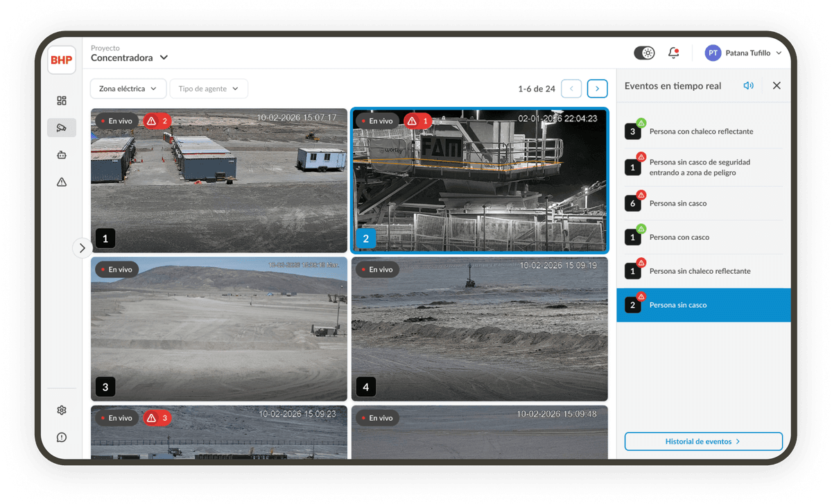Open the AI agent section in sidebar
Screen dimensions: 832x504
pos(62,155)
